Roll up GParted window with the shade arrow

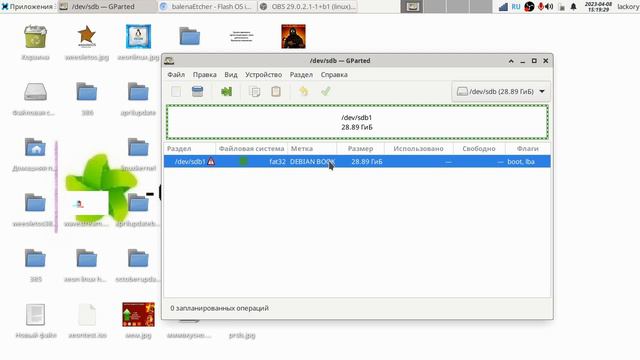[x=511, y=61]
